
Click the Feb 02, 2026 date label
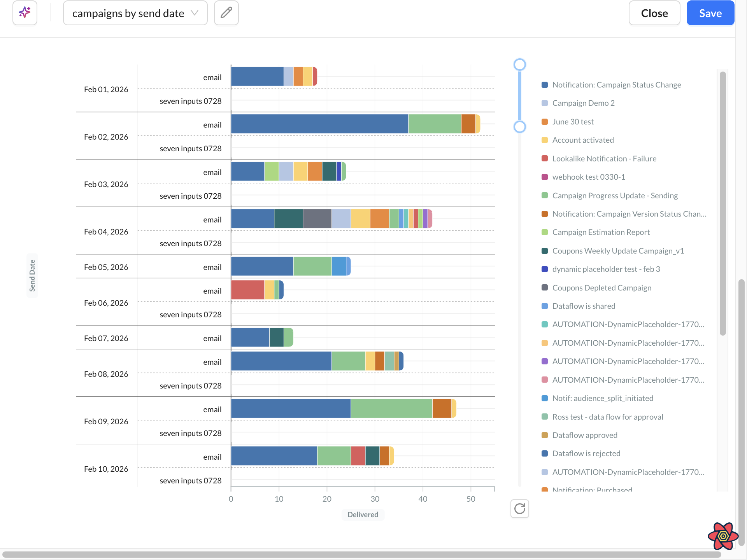coord(106,137)
